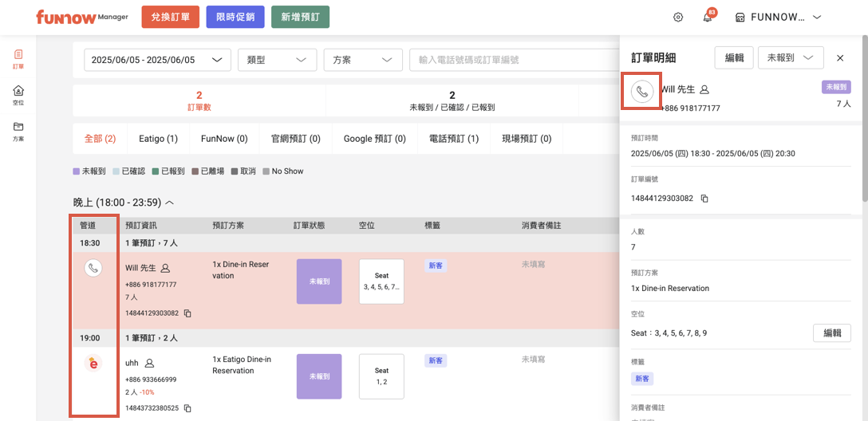Open the notifications bell icon
Screen dimensions: 868x421
click(x=707, y=18)
